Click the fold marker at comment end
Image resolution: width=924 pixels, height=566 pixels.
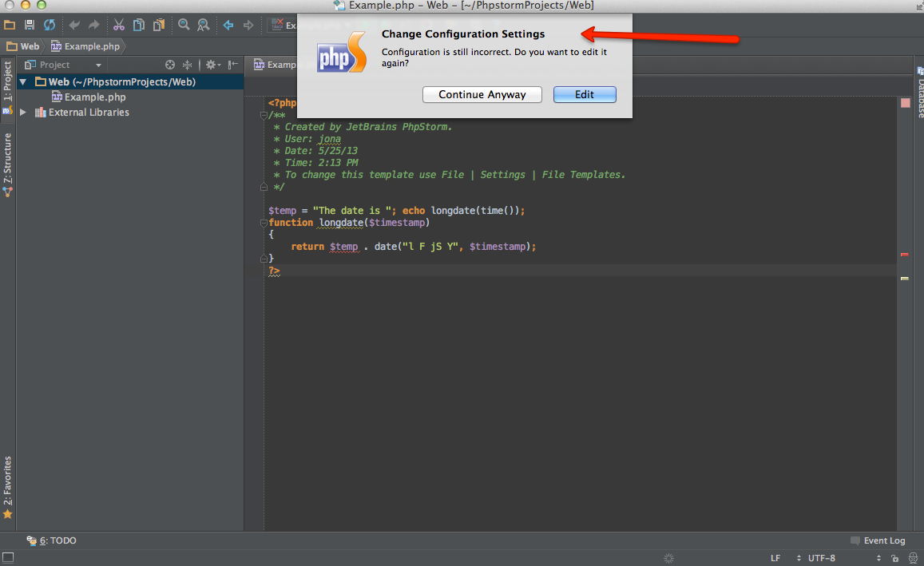264,187
